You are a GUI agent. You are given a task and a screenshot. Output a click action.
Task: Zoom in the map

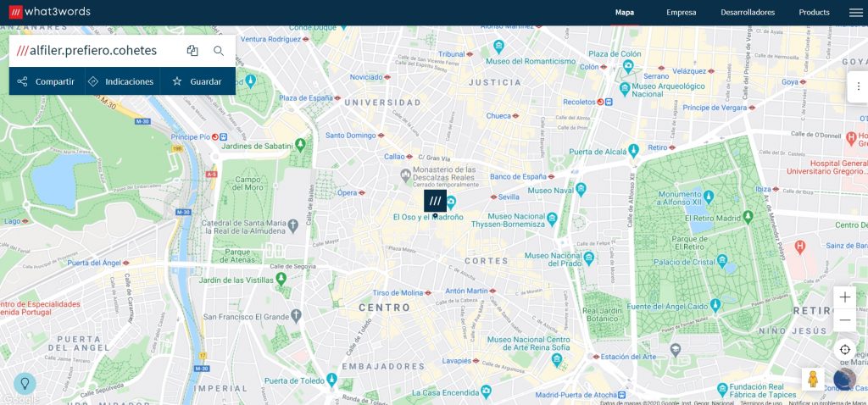(845, 297)
